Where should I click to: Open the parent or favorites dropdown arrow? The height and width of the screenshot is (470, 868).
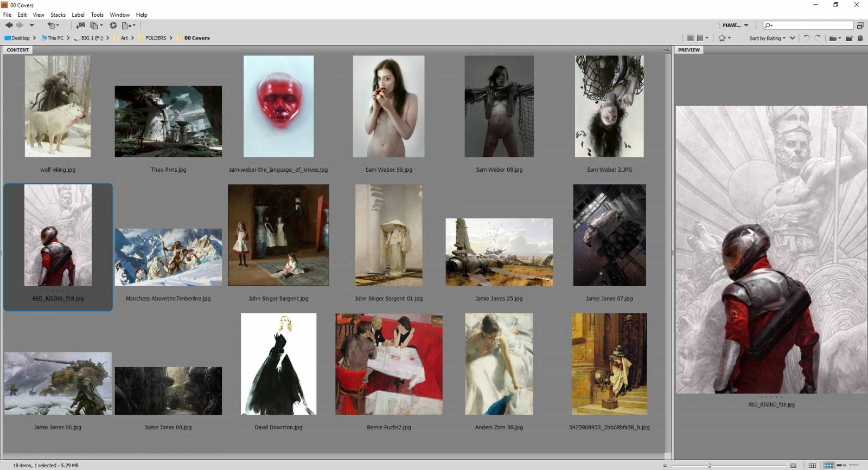coord(31,25)
